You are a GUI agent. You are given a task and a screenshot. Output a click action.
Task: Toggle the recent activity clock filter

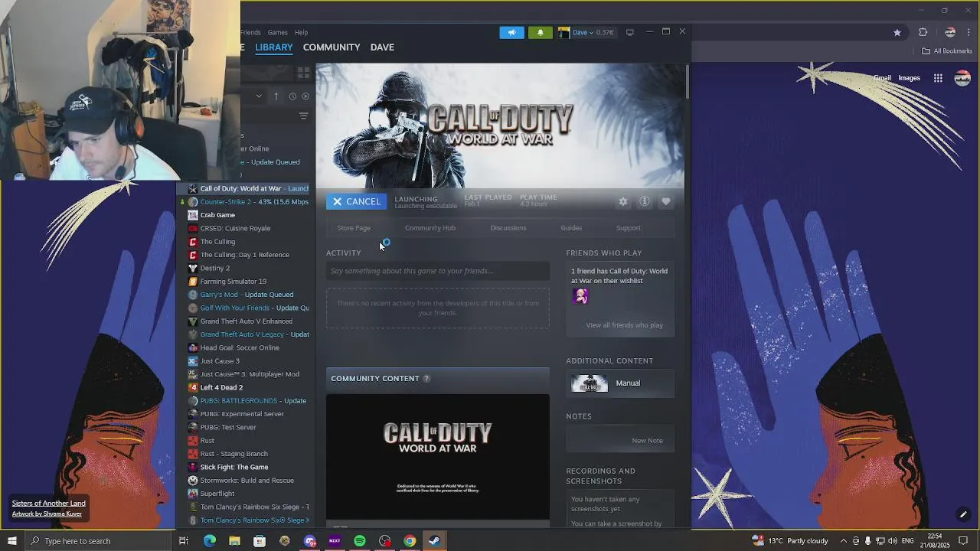pyautogui.click(x=292, y=96)
